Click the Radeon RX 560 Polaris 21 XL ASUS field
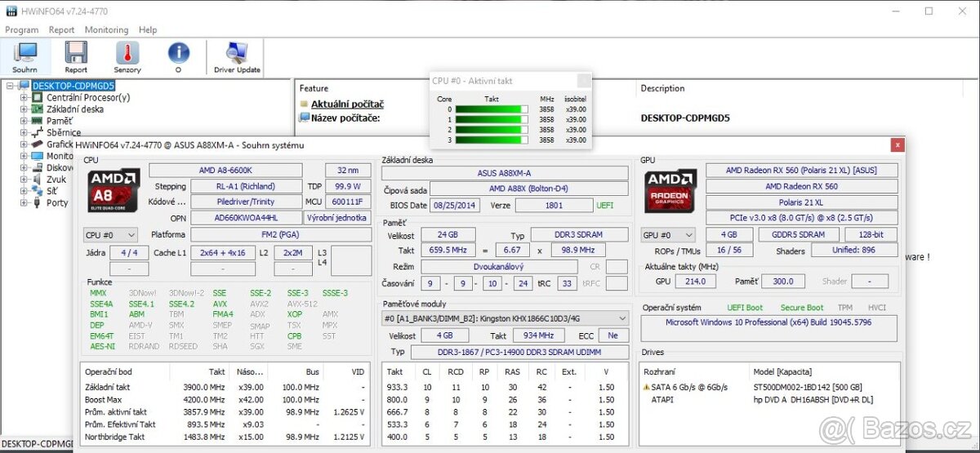980x453 pixels. (x=801, y=170)
